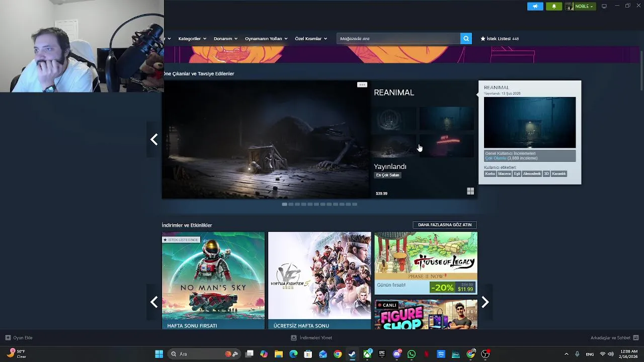Screen dimensions: 644x362
Task: Open the No Man's Sky weekend deal
Action: point(213,281)
